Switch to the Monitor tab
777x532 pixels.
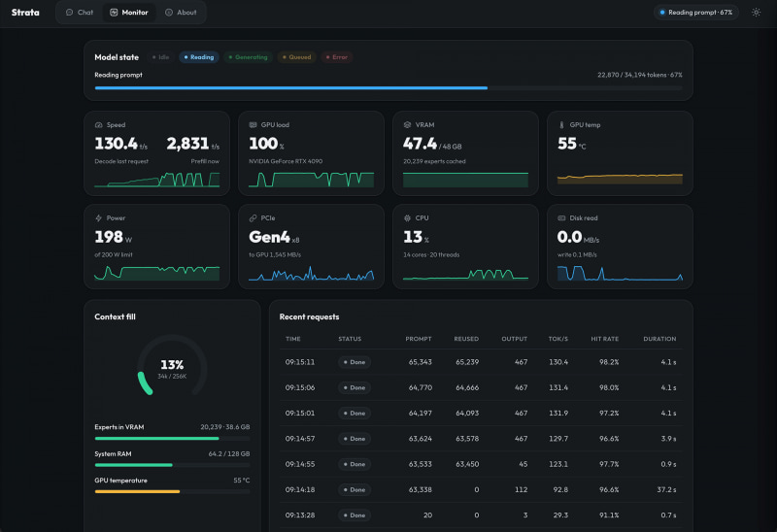pos(129,13)
